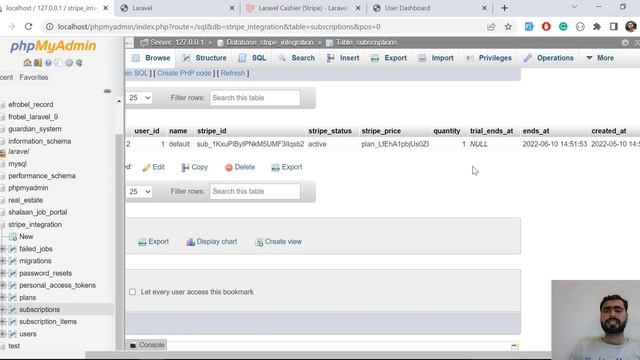Sort by the stripe_status column header
640x360 pixels.
(x=330, y=131)
